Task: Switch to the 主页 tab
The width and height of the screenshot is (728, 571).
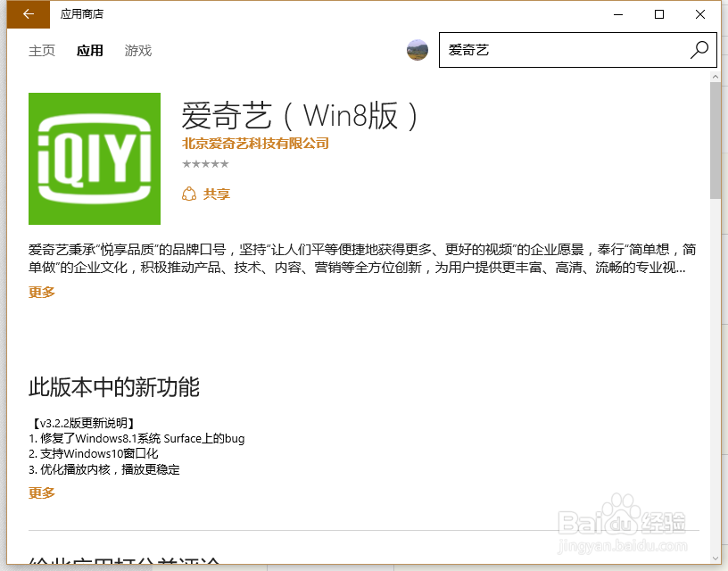Action: [42, 50]
